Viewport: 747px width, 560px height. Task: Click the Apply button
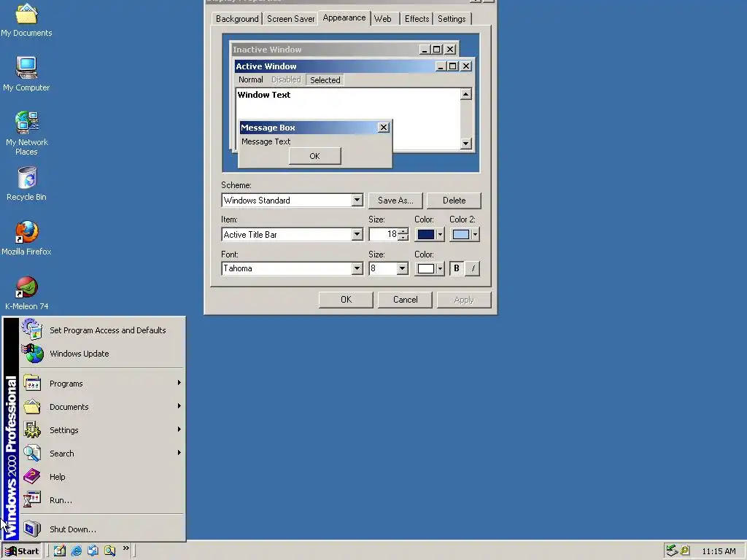[x=464, y=300]
